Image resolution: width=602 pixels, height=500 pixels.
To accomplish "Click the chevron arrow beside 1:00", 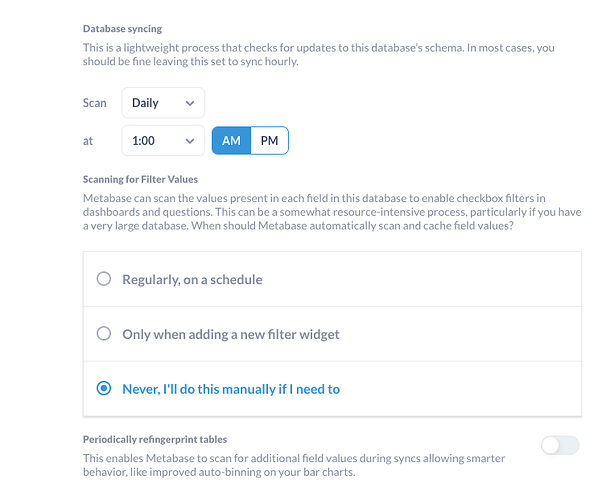I will pos(190,141).
